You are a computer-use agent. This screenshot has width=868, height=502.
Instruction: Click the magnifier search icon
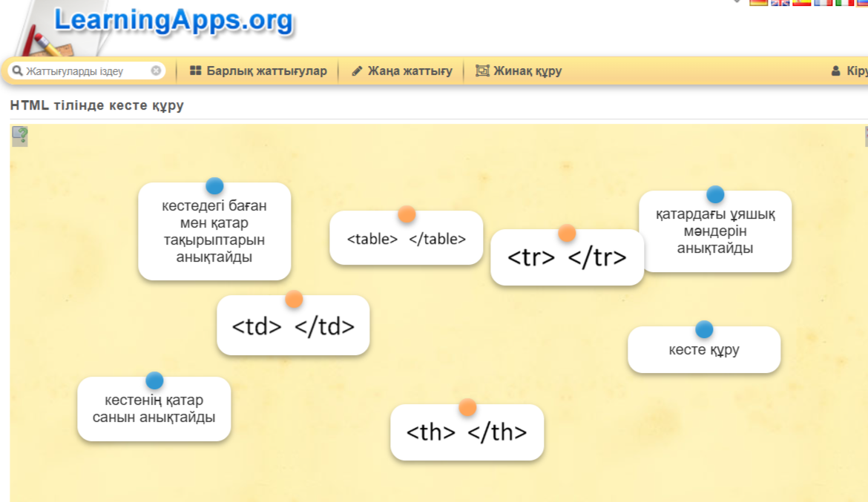click(17, 71)
